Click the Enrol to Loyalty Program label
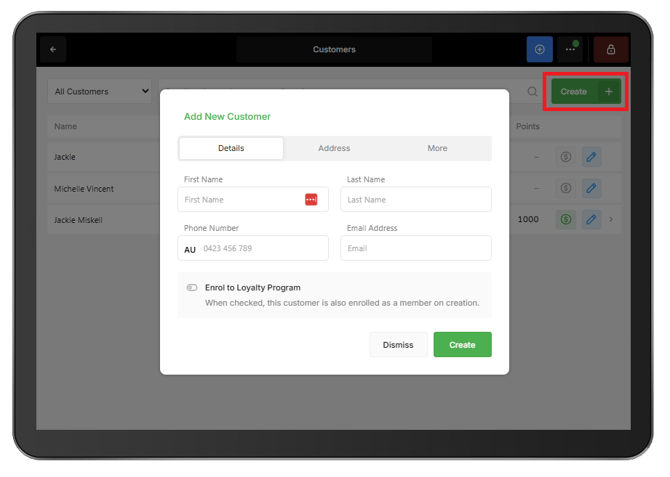The image size is (670, 477). click(253, 288)
